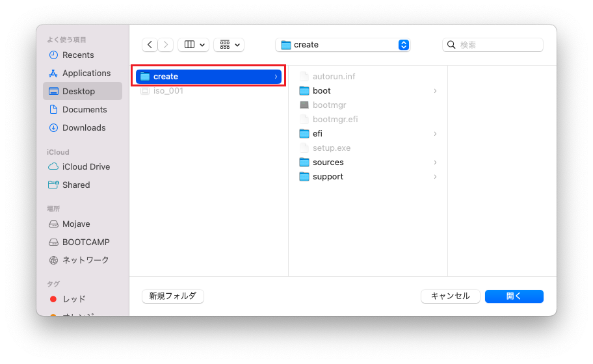Click the Mojave disk icon
Screen dimensions: 593x364
click(x=54, y=224)
